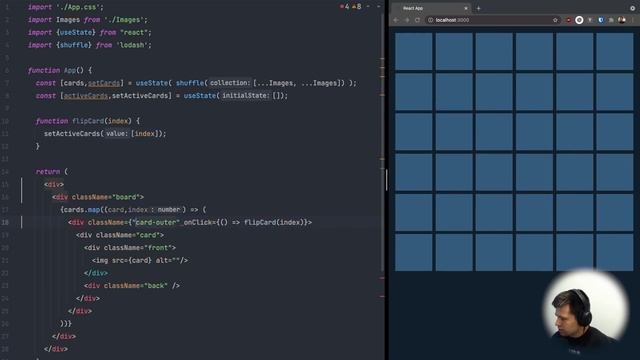This screenshot has height=360, width=640.
Task: Click 'flipCard(index)' in the onClick handler
Action: coord(274,222)
